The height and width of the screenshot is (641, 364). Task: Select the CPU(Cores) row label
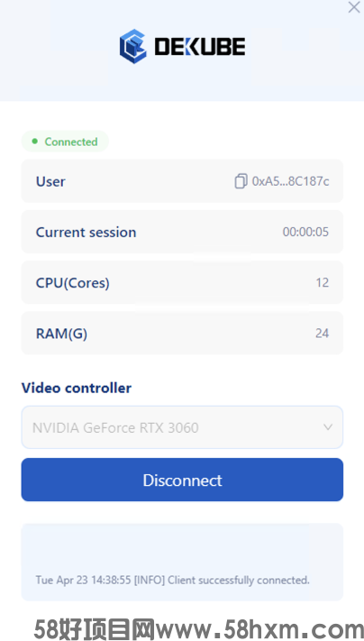(73, 283)
